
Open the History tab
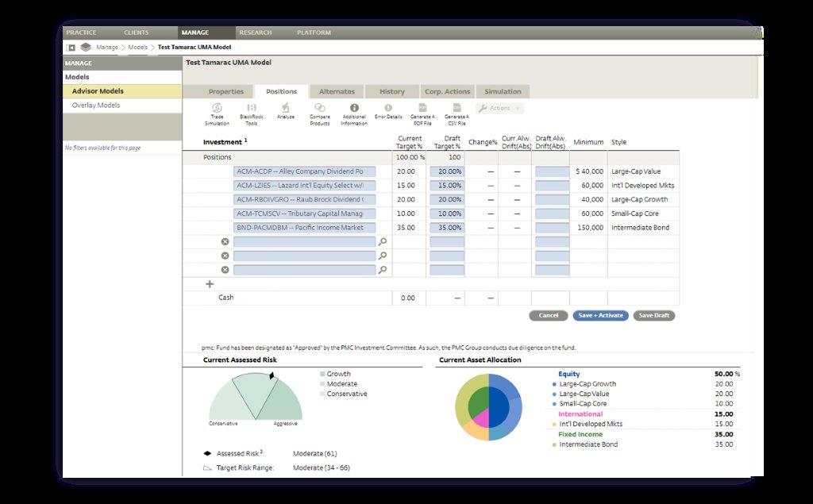[392, 91]
